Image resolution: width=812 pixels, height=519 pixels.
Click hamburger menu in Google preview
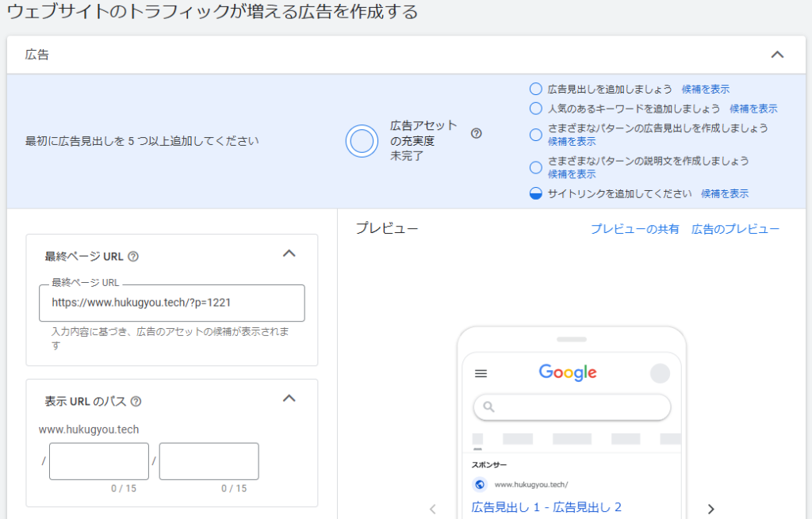(481, 374)
